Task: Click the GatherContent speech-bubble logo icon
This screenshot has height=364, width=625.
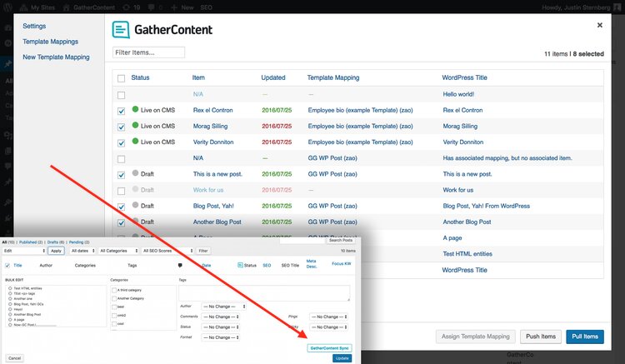Action: (x=121, y=29)
